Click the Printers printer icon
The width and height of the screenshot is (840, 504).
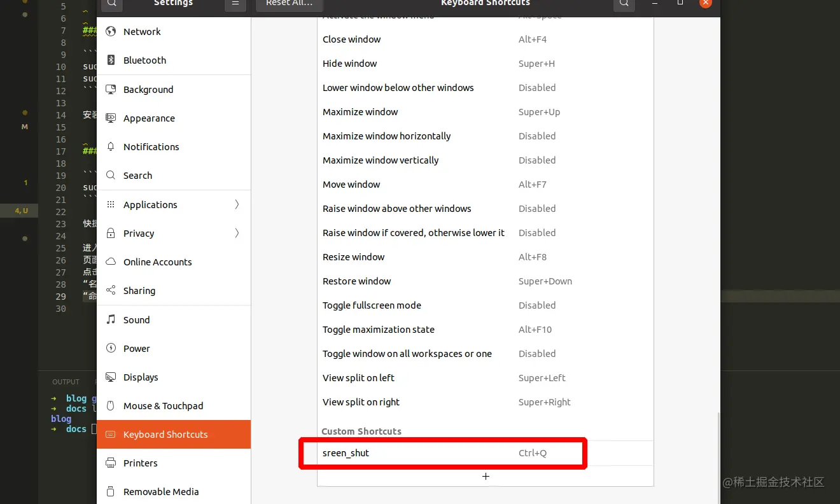pos(111,463)
